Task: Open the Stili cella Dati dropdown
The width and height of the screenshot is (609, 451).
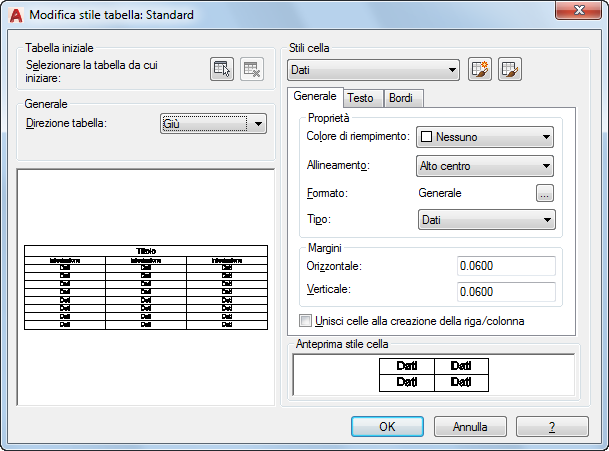Action: point(373,70)
